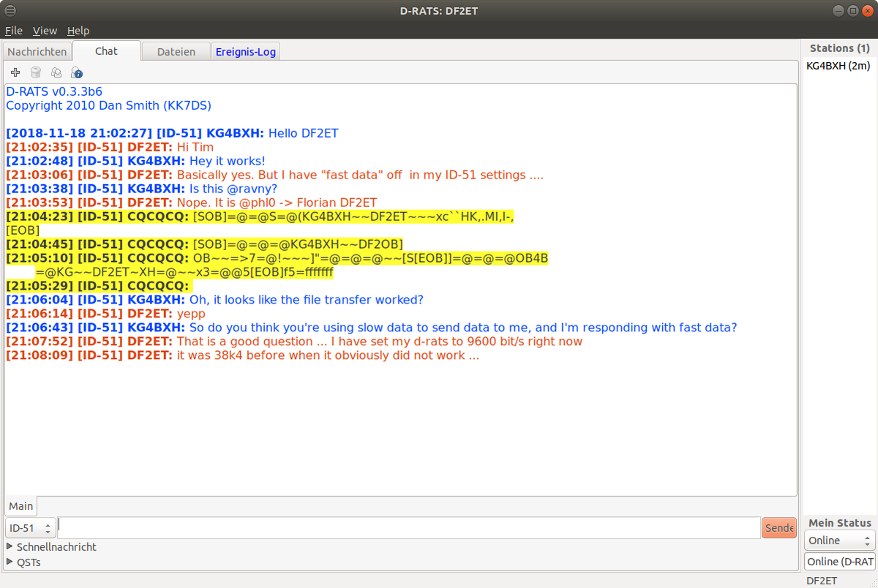Click the '38k4 before' message line
Image resolution: width=878 pixels, height=588 pixels.
pos(242,355)
